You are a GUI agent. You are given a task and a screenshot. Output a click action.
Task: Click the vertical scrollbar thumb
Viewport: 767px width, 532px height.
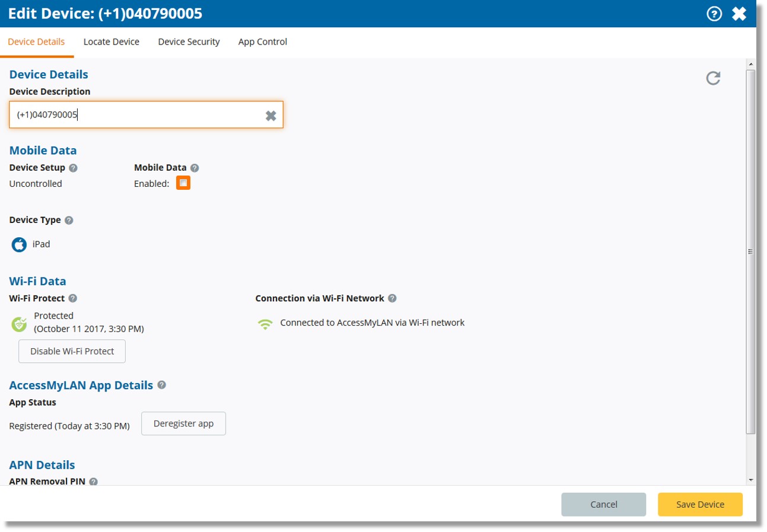[x=750, y=251]
